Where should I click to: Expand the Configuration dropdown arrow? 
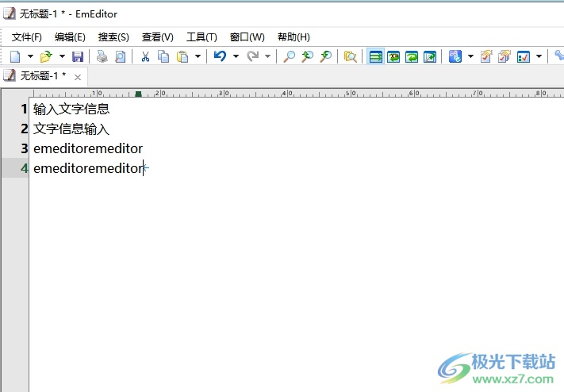(470, 56)
